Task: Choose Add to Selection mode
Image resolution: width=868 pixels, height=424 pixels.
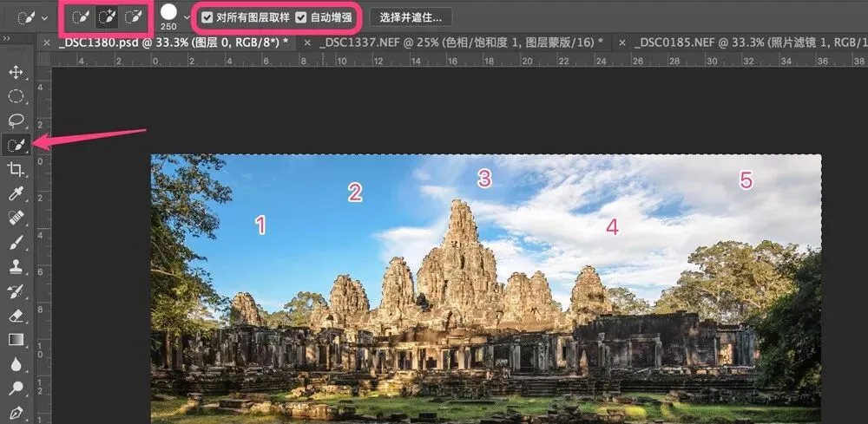Action: tap(108, 17)
